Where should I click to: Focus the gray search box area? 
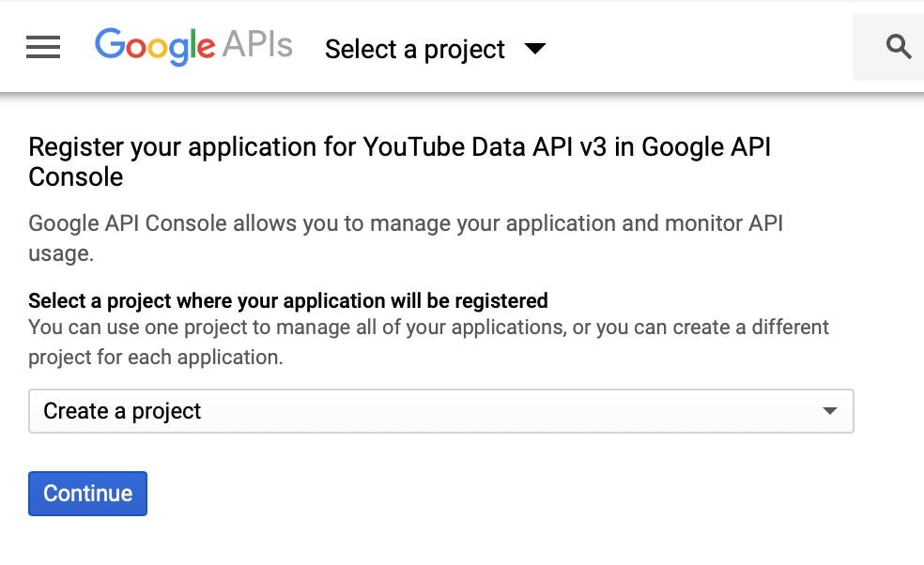[888, 47]
